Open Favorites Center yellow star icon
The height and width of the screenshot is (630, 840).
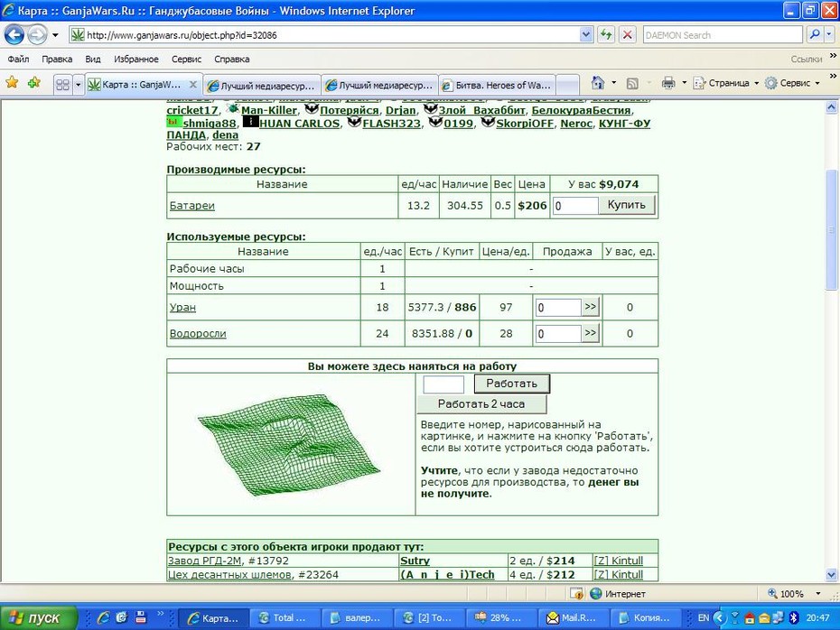[x=12, y=83]
